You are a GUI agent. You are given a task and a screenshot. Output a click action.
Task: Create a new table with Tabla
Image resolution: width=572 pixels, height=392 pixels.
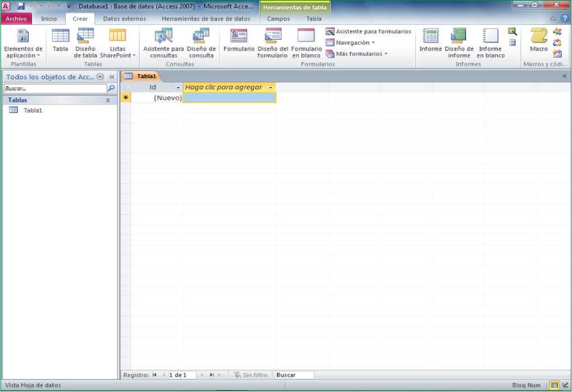pos(60,40)
